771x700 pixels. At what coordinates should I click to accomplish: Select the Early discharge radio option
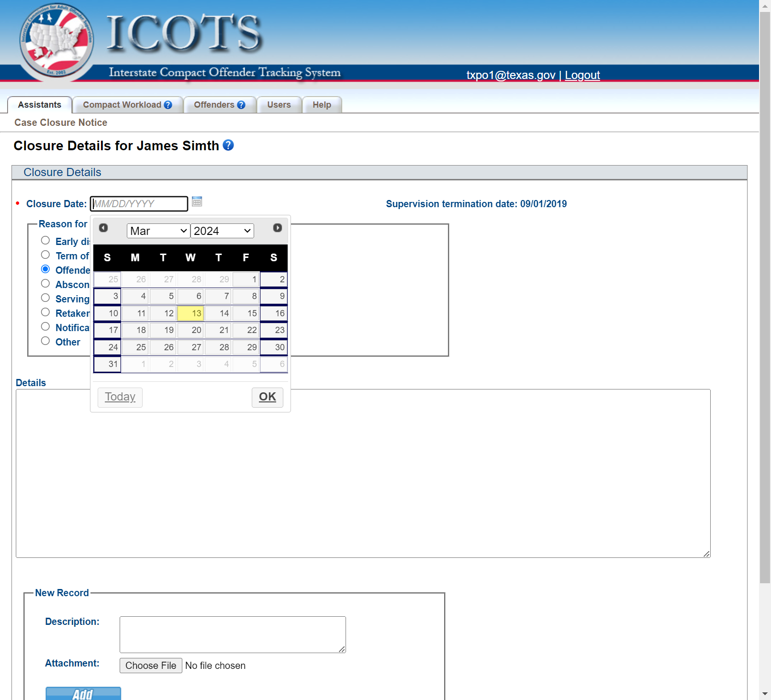click(x=45, y=240)
